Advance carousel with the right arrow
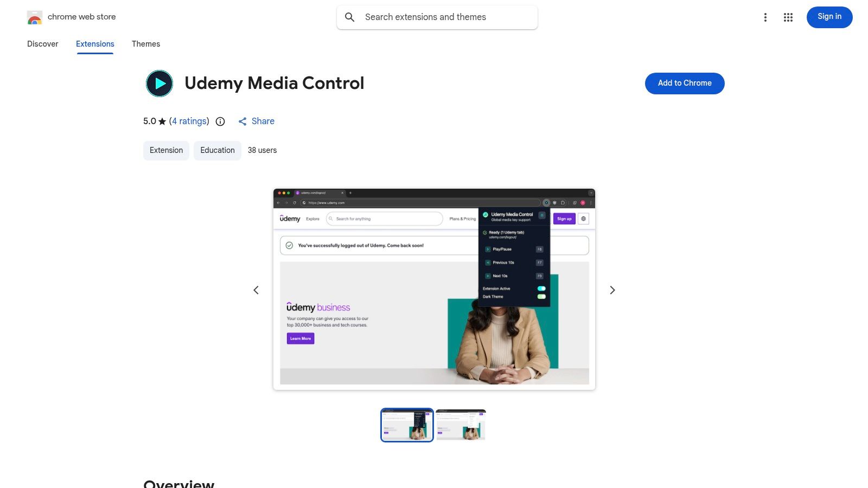The image size is (868, 488). click(612, 290)
